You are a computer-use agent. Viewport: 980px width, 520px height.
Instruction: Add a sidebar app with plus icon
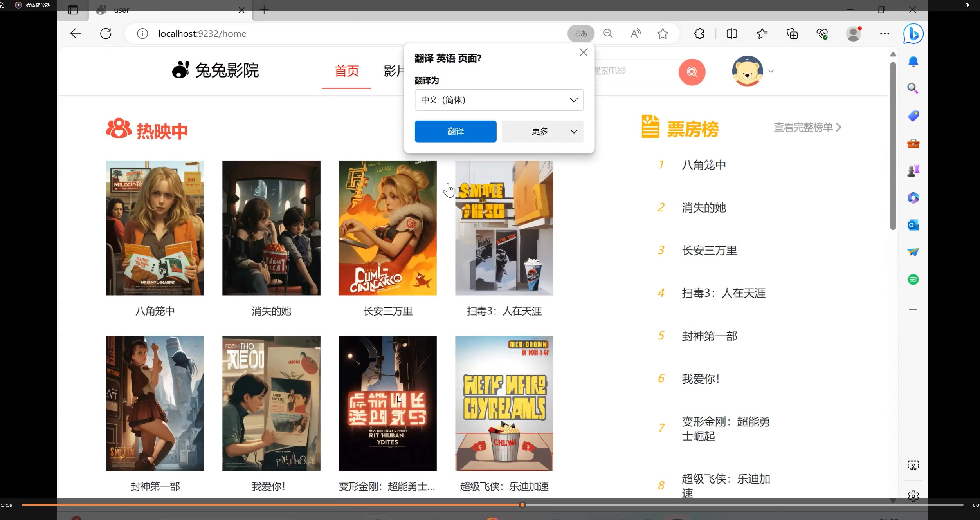[x=913, y=309]
